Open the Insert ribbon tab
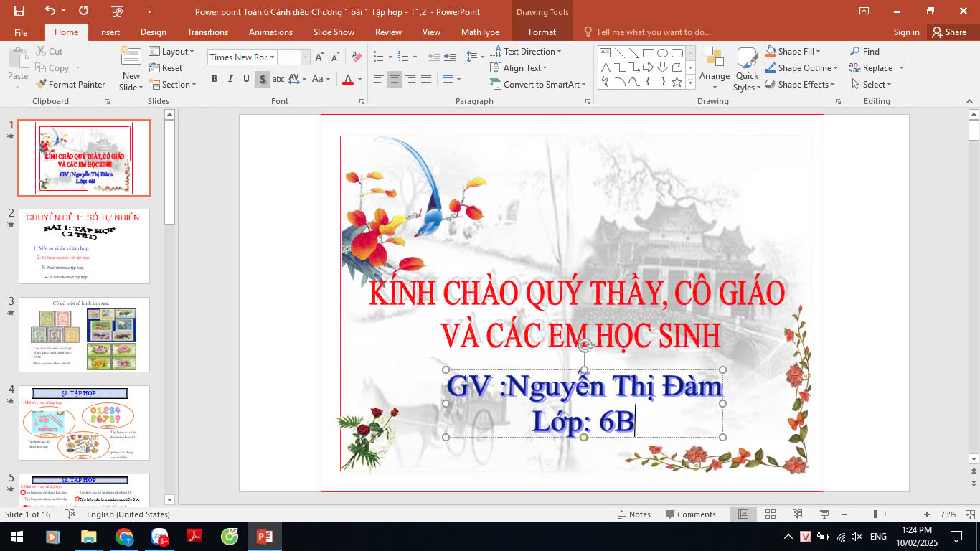The height and width of the screenshot is (551, 980). tap(109, 32)
